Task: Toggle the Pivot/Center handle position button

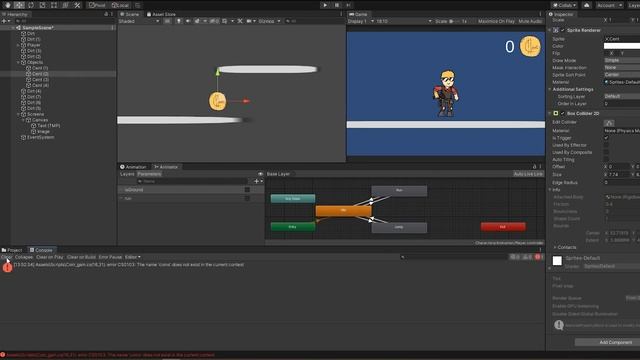Action: pos(97,5)
